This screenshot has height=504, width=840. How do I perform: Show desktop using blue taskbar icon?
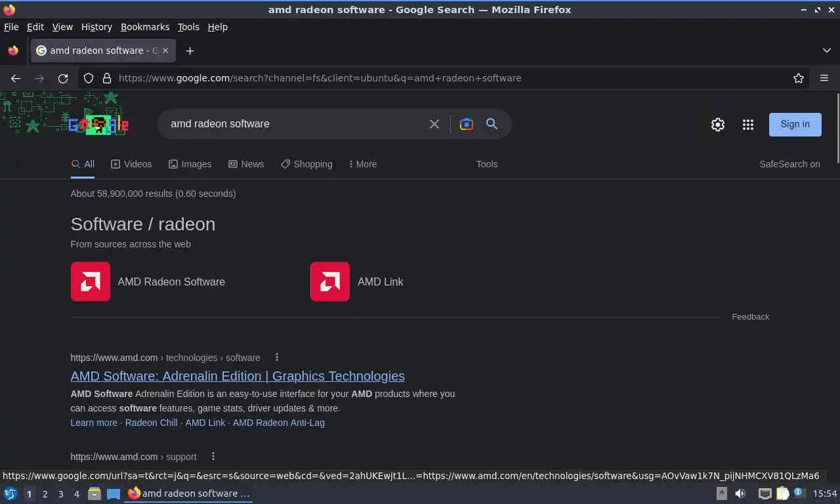114,493
